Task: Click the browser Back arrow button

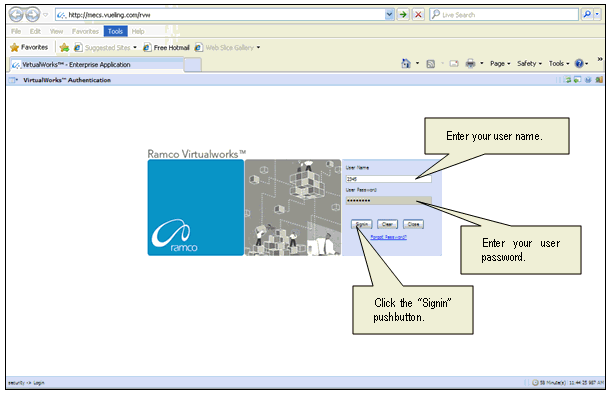Action: 16,15
